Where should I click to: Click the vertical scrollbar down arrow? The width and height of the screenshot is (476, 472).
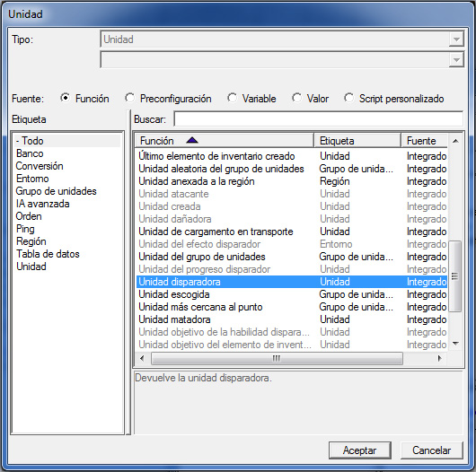(455, 344)
